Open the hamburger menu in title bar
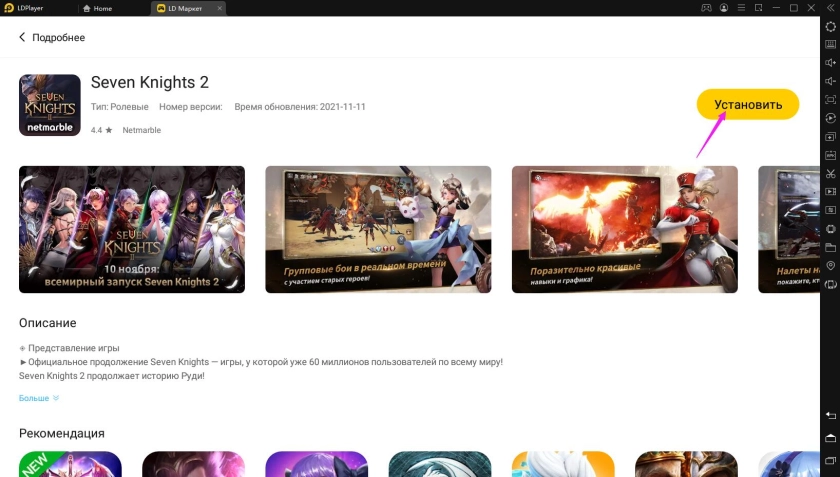This screenshot has width=840, height=477. pyautogui.click(x=741, y=8)
